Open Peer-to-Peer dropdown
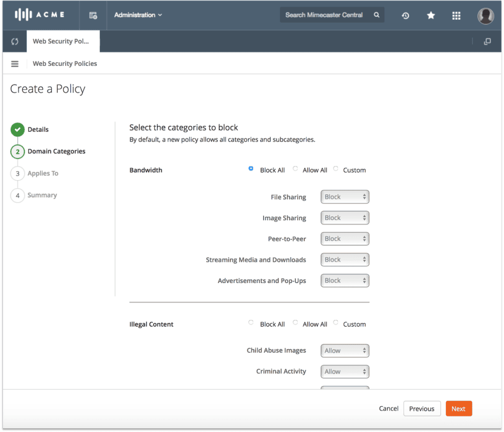Image resolution: width=504 pixels, height=432 pixels. coord(345,239)
